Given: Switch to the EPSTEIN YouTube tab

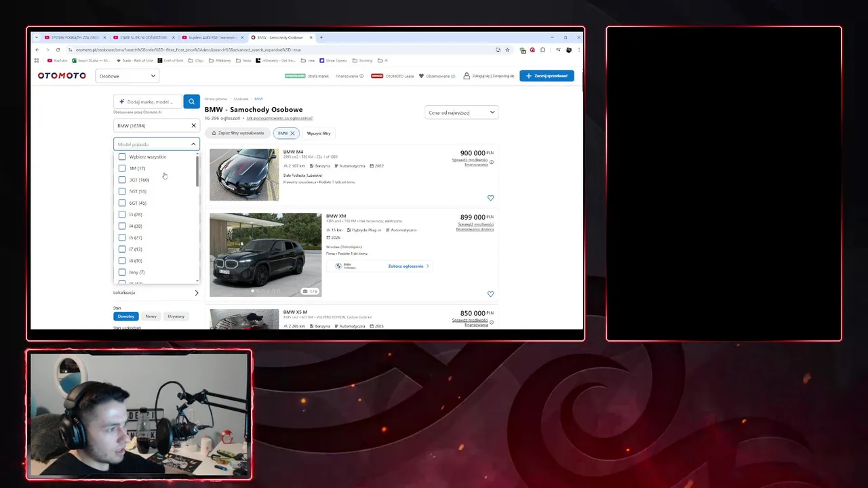Looking at the screenshot, I should tap(73, 37).
